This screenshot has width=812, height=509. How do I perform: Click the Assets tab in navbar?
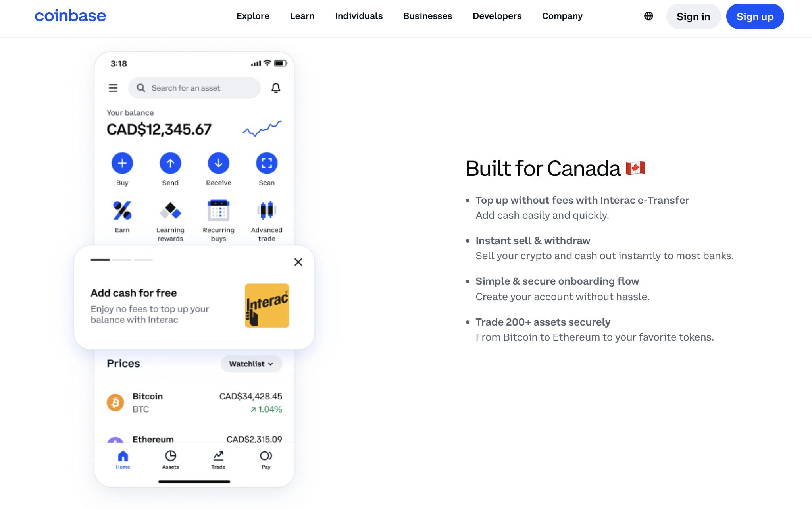point(171,459)
